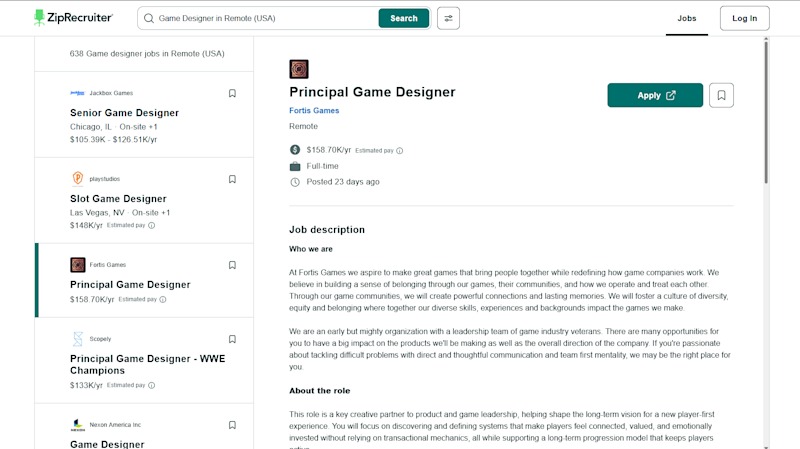The image size is (800, 449).
Task: Click the 'About the role' heading
Action: (320, 391)
